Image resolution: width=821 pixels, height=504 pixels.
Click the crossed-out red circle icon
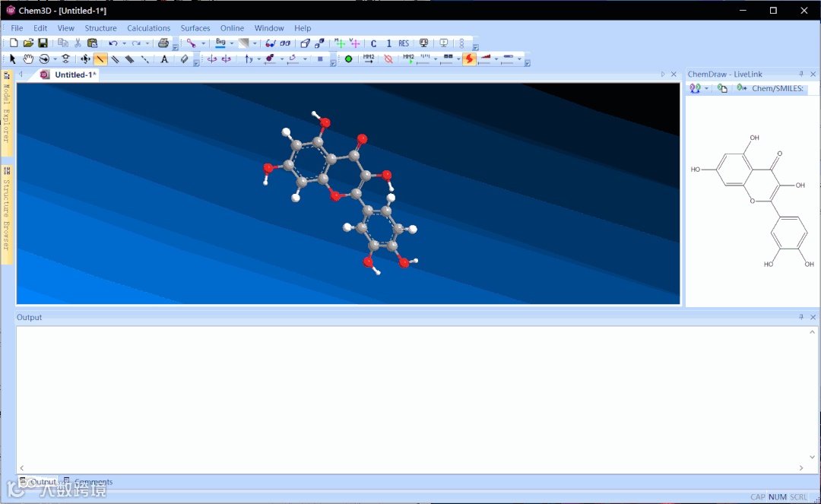click(x=388, y=59)
